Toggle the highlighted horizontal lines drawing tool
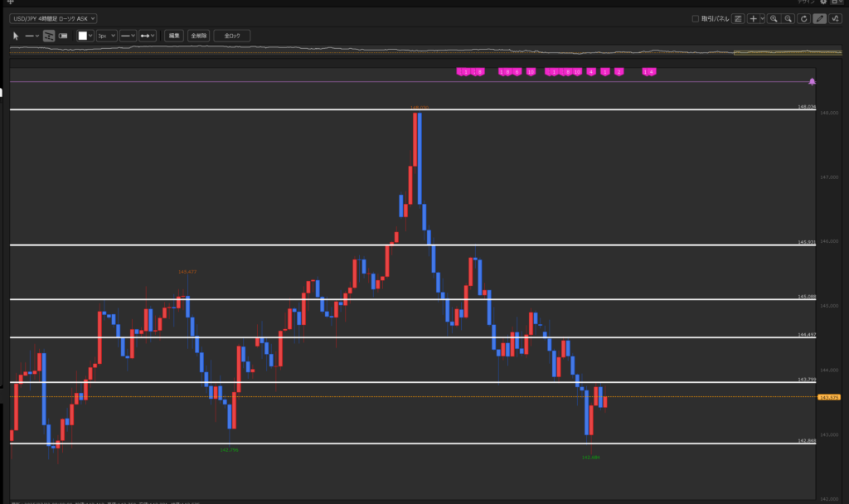Screen dimensions: 849x504 point(49,36)
